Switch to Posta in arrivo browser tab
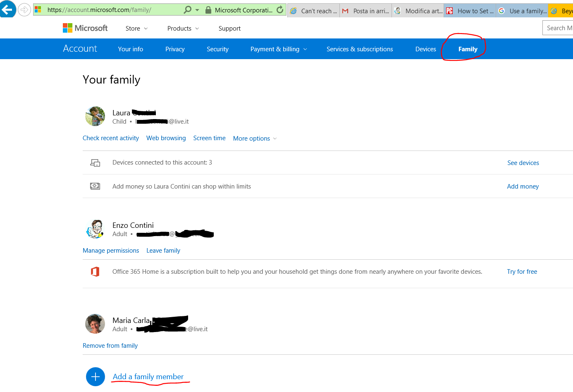 [x=366, y=11]
